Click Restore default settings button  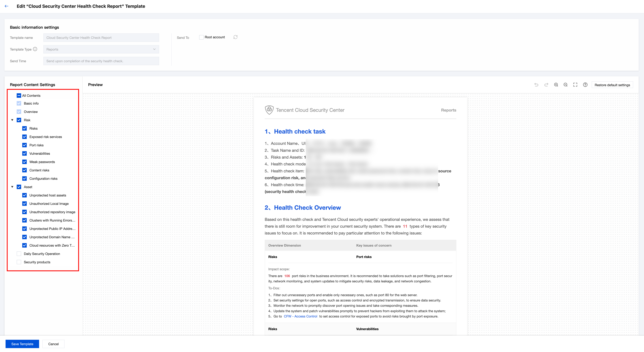click(612, 85)
